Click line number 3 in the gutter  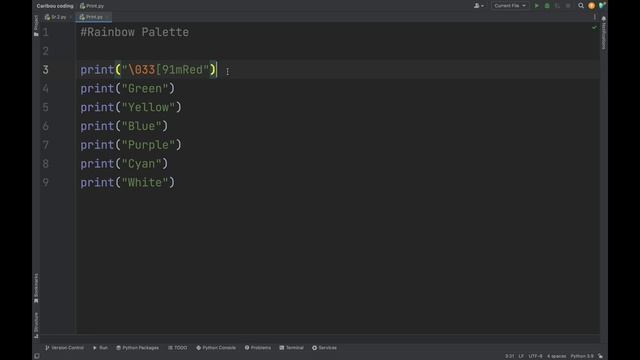(x=46, y=70)
